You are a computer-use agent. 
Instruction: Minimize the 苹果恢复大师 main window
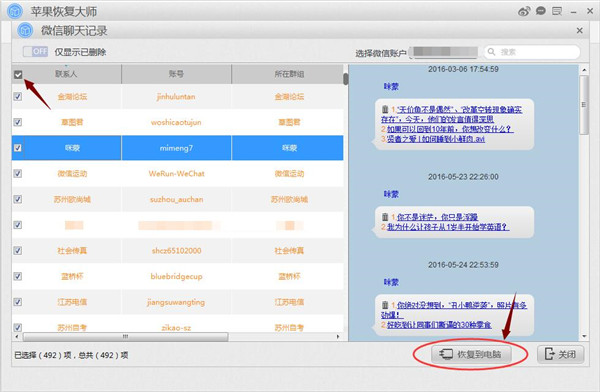573,12
